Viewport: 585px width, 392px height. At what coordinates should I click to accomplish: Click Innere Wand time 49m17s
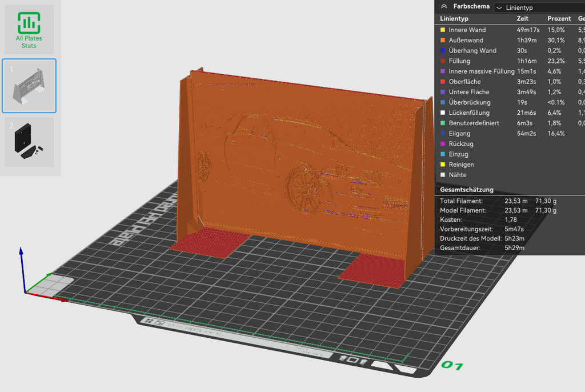pyautogui.click(x=528, y=30)
